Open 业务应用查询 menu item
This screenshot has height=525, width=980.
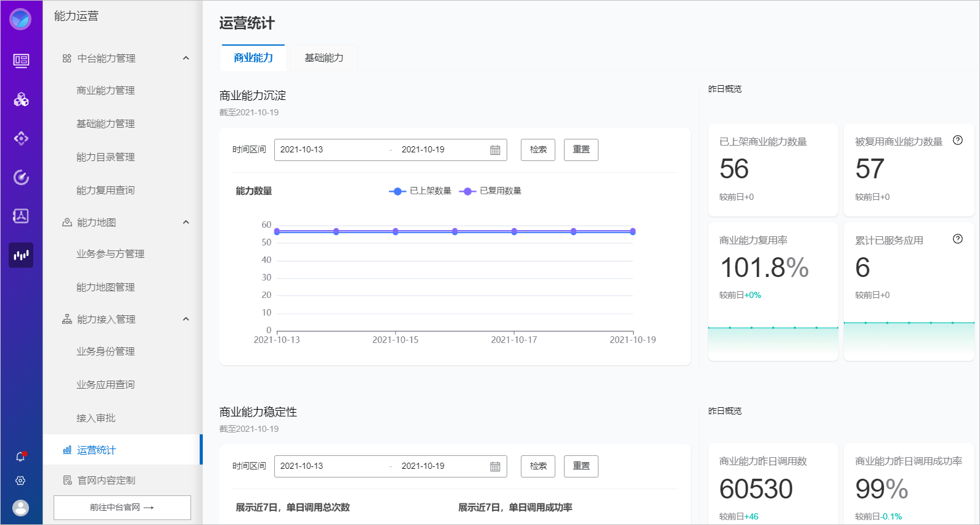click(x=105, y=384)
